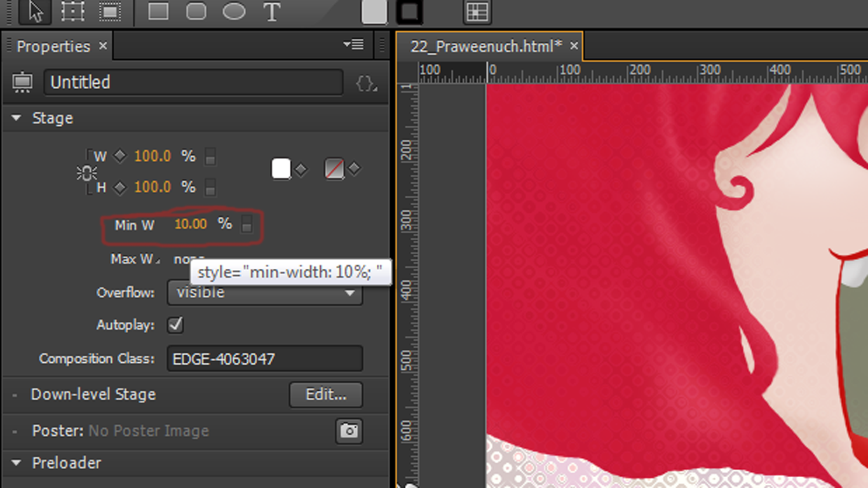
Task: Select the Clipping tool
Action: point(111,11)
